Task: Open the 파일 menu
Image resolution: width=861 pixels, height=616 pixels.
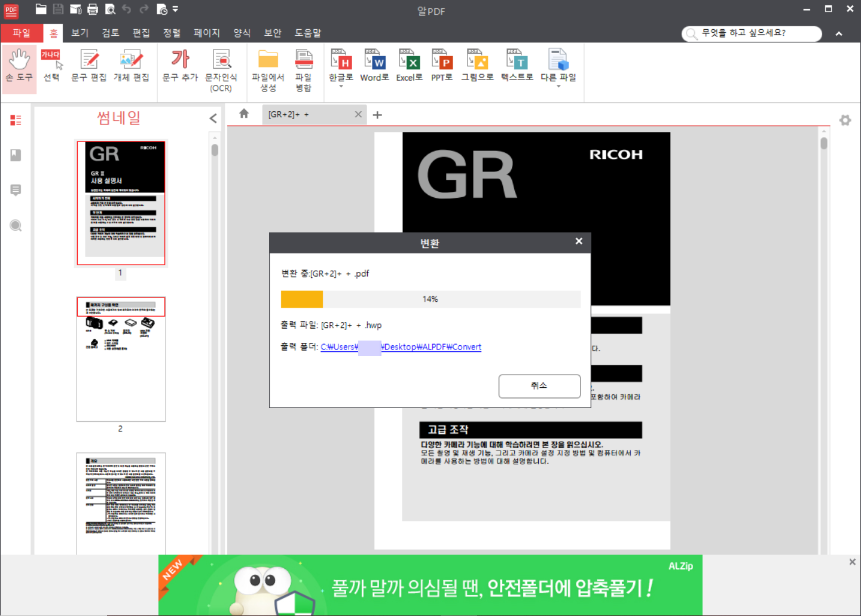Action: click(22, 33)
